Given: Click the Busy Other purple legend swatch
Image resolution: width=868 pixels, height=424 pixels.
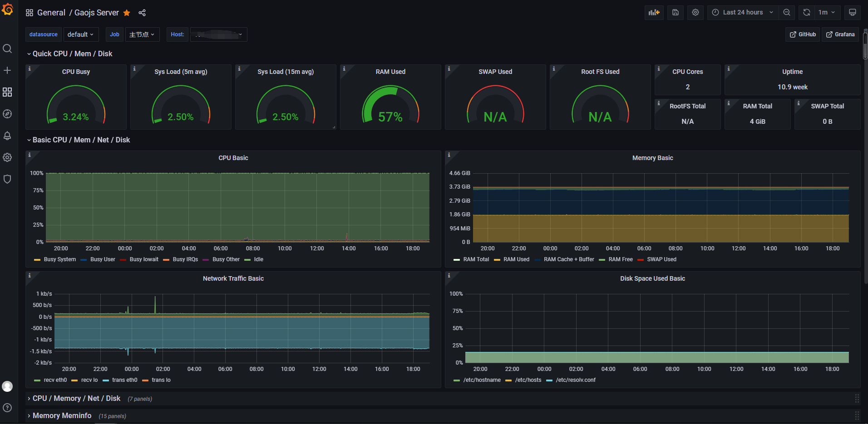Looking at the screenshot, I should pyautogui.click(x=206, y=260).
